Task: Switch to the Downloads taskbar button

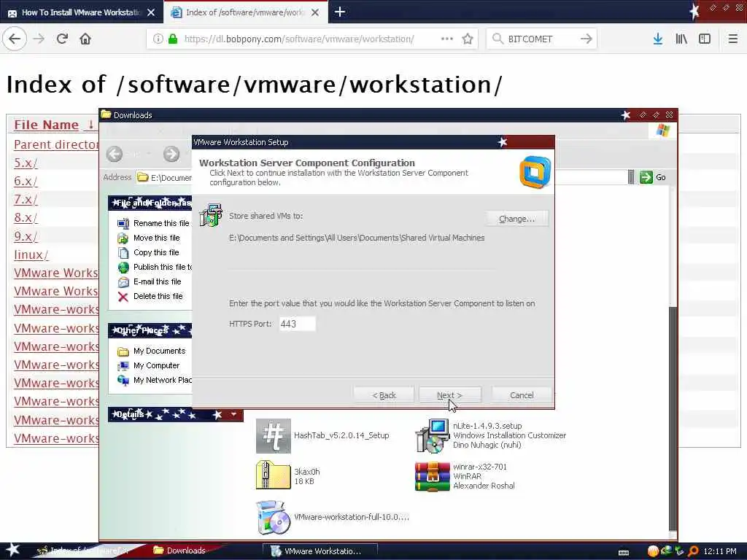Action: (186, 551)
